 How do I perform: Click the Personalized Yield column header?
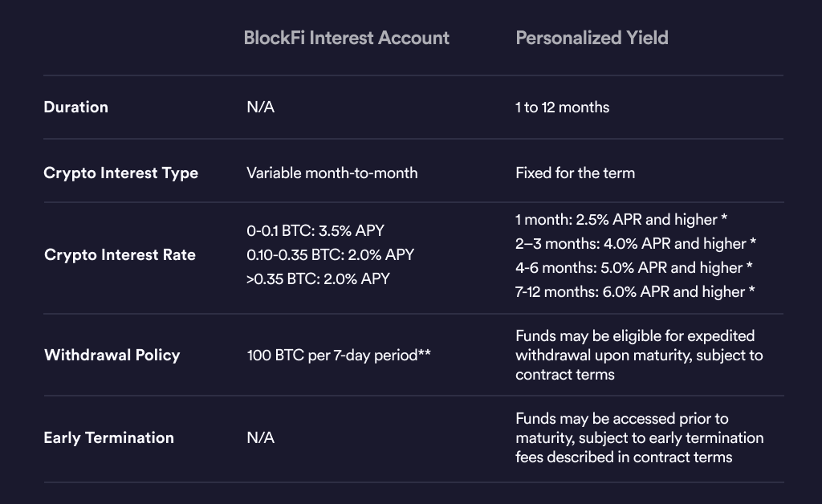(592, 38)
